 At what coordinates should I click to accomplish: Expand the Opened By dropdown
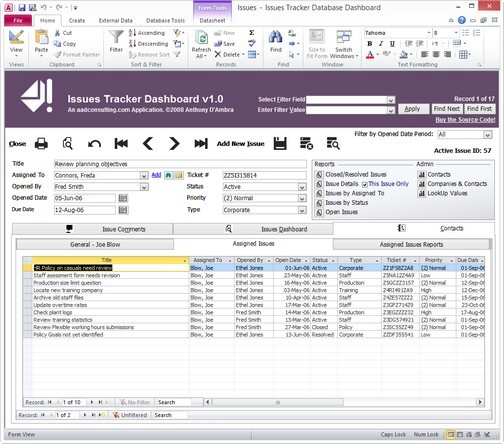144,187
